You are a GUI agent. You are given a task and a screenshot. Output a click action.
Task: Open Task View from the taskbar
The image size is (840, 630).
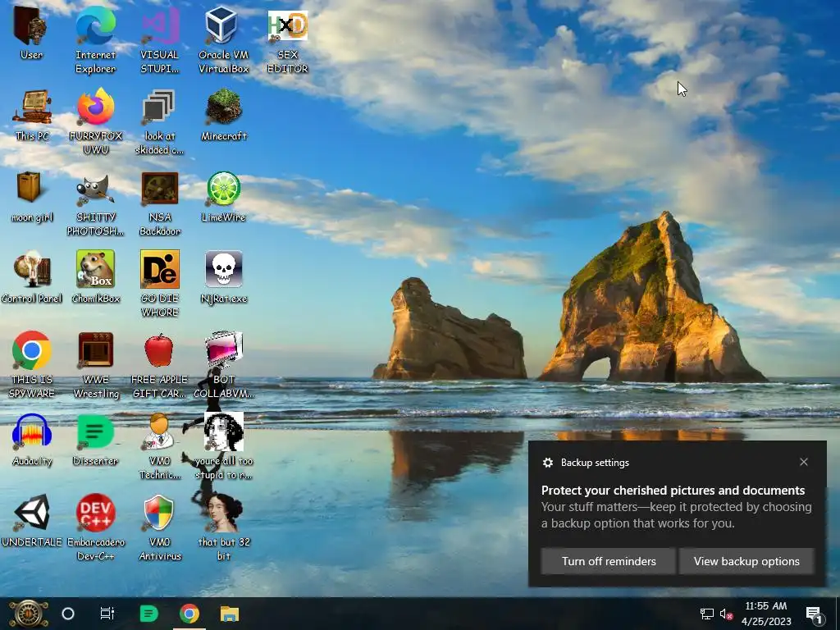point(107,614)
